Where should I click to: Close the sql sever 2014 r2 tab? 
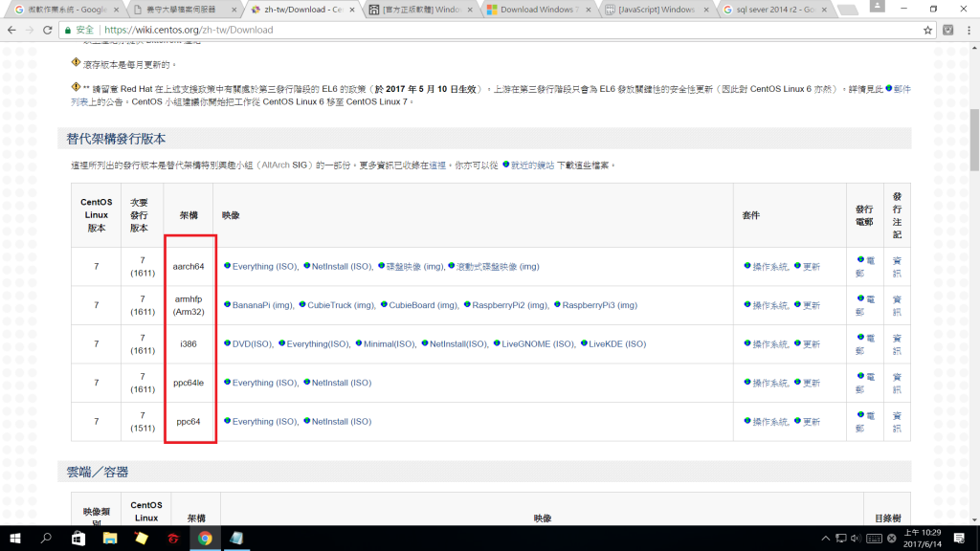click(x=824, y=10)
